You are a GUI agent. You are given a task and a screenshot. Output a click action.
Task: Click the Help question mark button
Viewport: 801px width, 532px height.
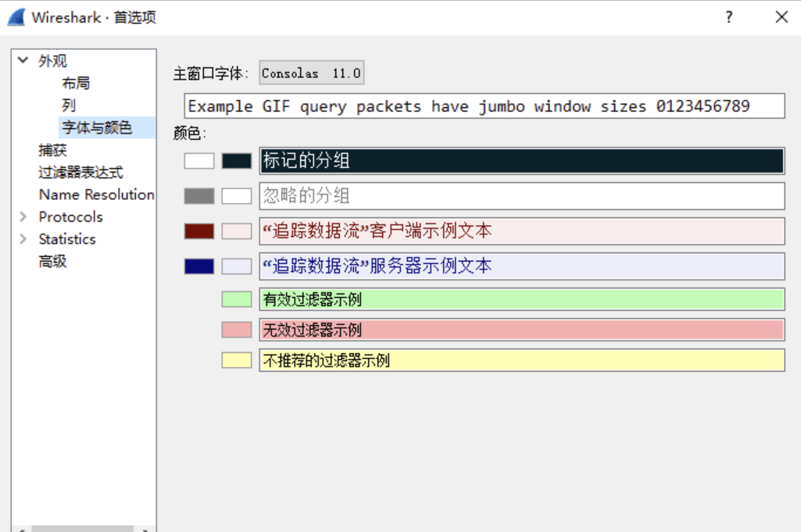728,16
